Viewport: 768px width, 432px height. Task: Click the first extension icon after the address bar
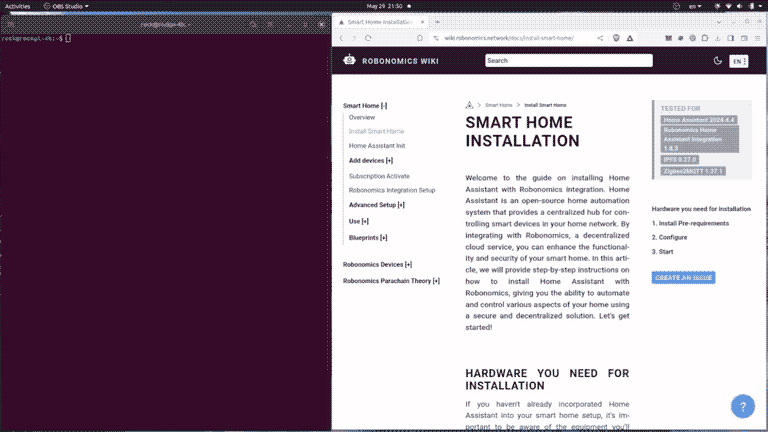669,38
